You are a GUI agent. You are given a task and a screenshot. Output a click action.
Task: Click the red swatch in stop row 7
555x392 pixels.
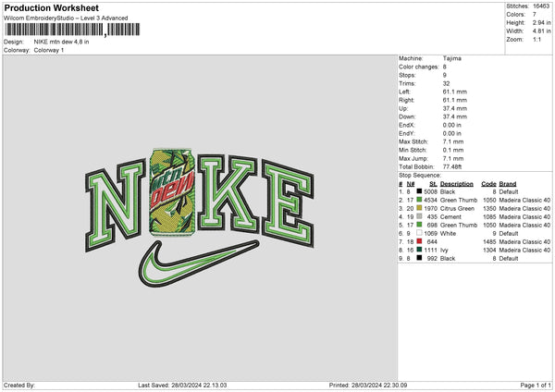[x=419, y=241]
